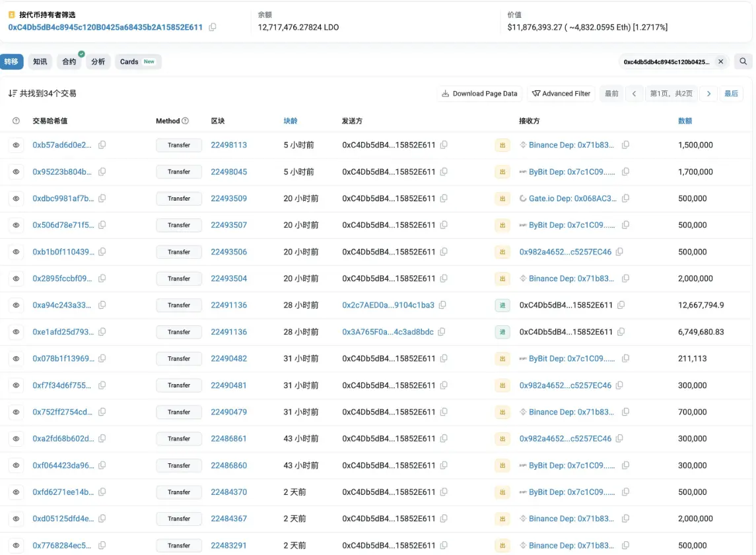Open block 22491136 link in 0xa94c243a33 row
The height and width of the screenshot is (555, 756).
point(228,305)
